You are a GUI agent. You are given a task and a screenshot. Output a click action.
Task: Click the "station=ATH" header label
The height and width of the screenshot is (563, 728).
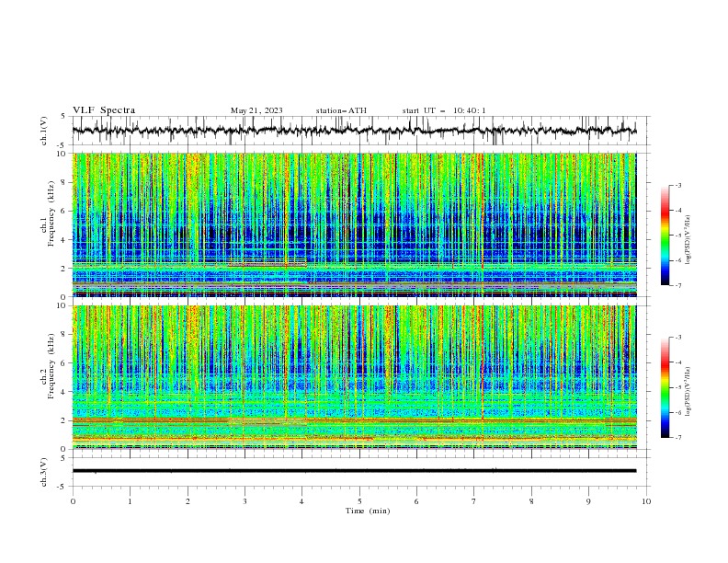341,110
